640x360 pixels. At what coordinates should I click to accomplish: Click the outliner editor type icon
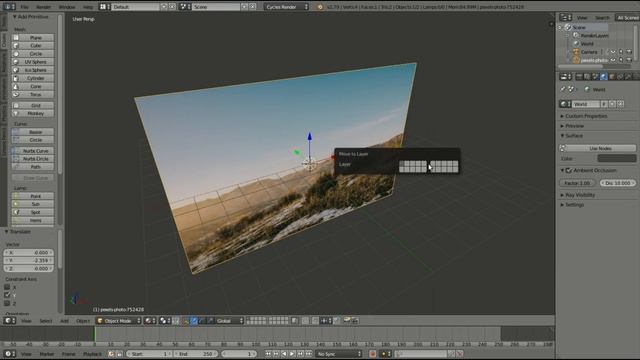coord(565,18)
